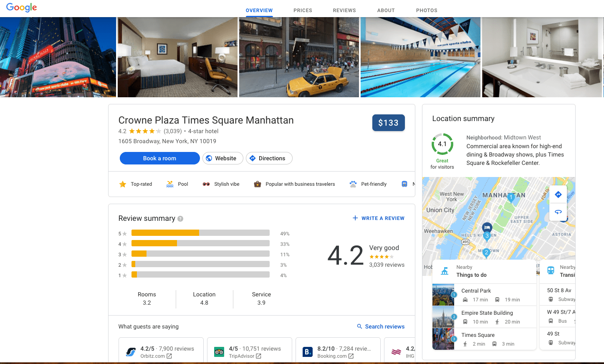Click the Pool amenity icon
The image size is (604, 364).
click(170, 184)
